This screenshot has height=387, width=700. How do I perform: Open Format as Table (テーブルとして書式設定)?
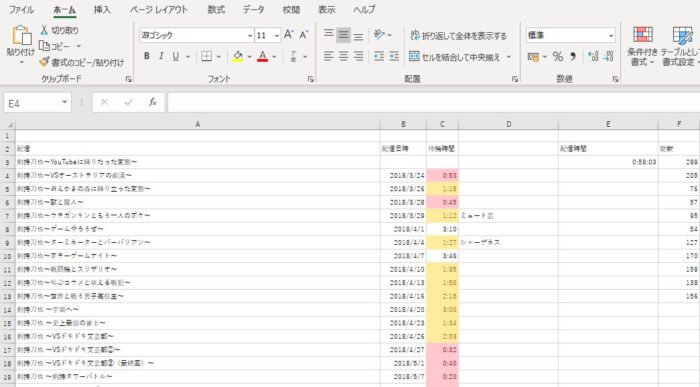[x=681, y=46]
